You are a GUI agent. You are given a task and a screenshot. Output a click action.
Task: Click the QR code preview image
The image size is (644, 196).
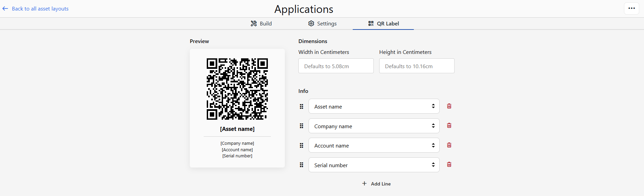pyautogui.click(x=237, y=89)
